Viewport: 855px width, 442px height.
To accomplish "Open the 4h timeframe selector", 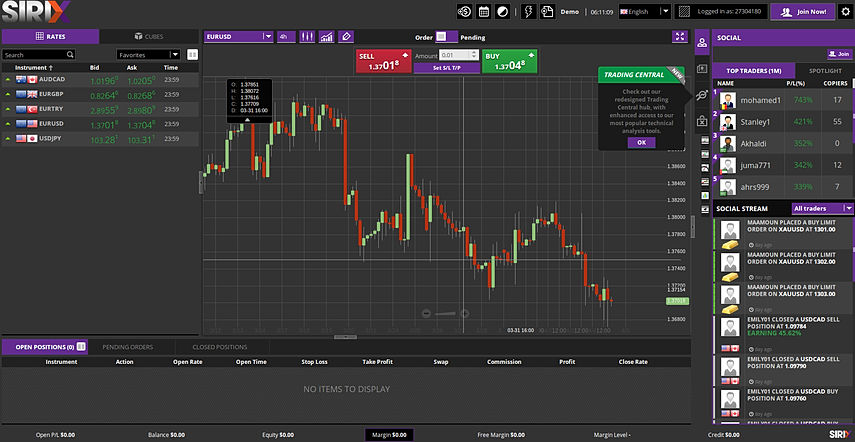I will click(x=286, y=37).
